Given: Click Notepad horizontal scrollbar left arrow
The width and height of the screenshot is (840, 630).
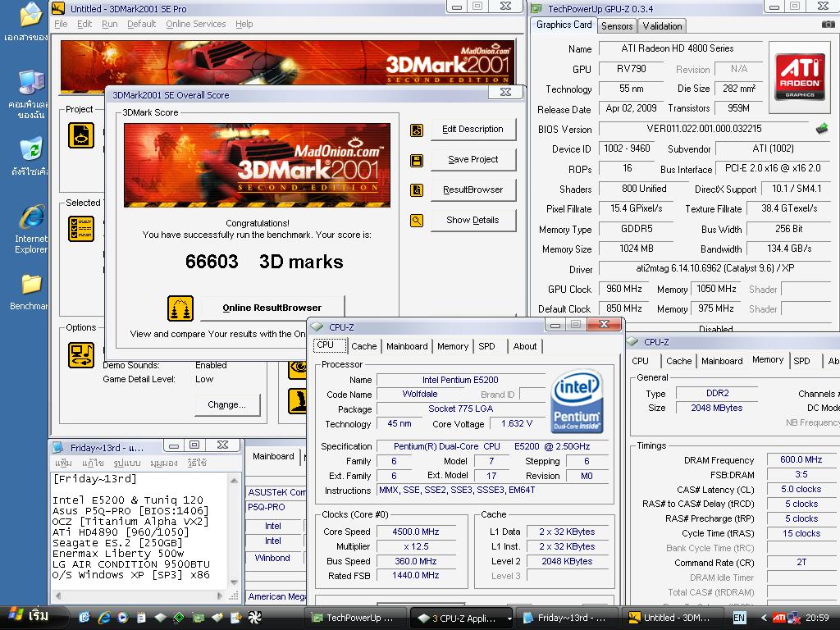Looking at the screenshot, I should pos(58,596).
